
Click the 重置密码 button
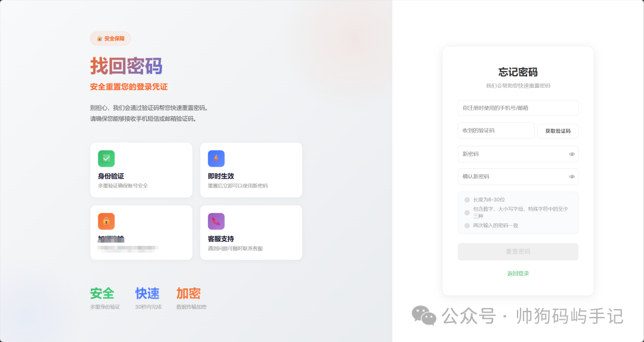tap(518, 251)
